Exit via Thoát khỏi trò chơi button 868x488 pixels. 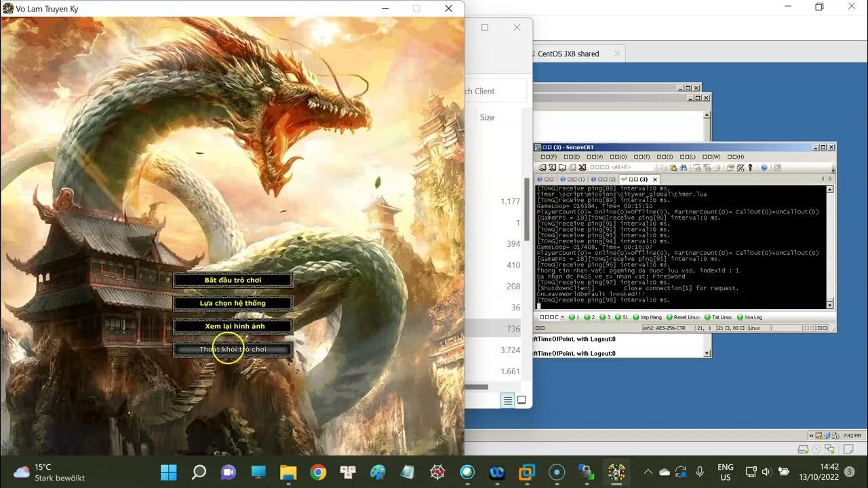point(233,349)
